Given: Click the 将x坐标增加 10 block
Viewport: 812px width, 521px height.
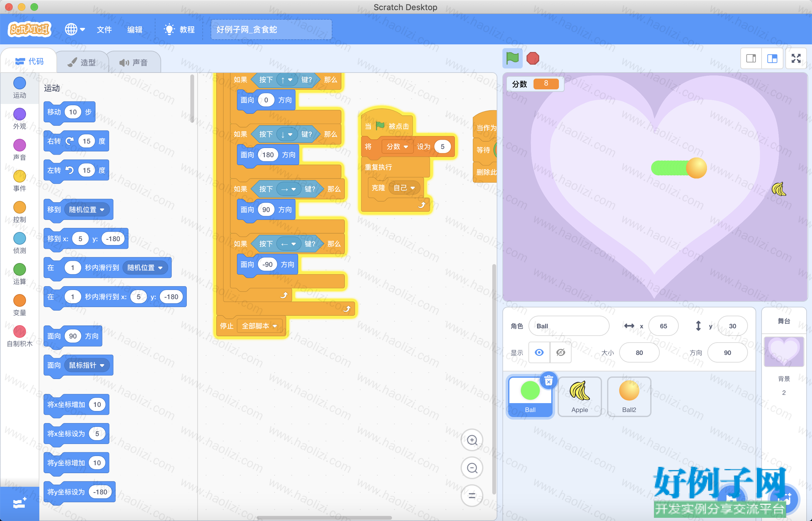Looking at the screenshot, I should pos(76,405).
